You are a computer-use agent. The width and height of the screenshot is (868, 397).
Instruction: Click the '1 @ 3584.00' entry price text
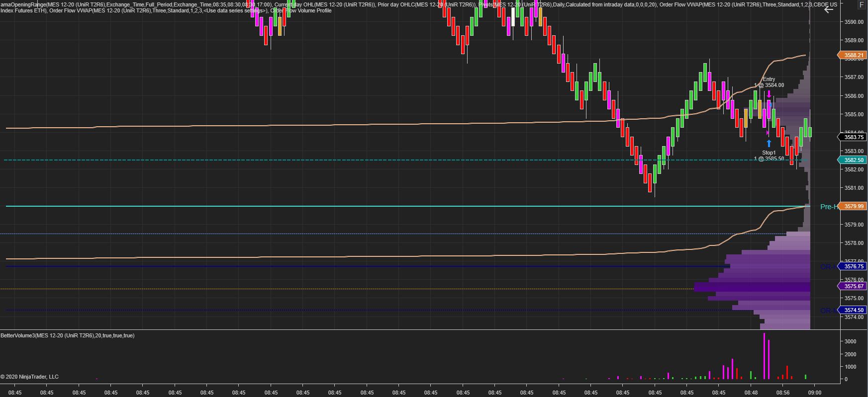(x=769, y=85)
